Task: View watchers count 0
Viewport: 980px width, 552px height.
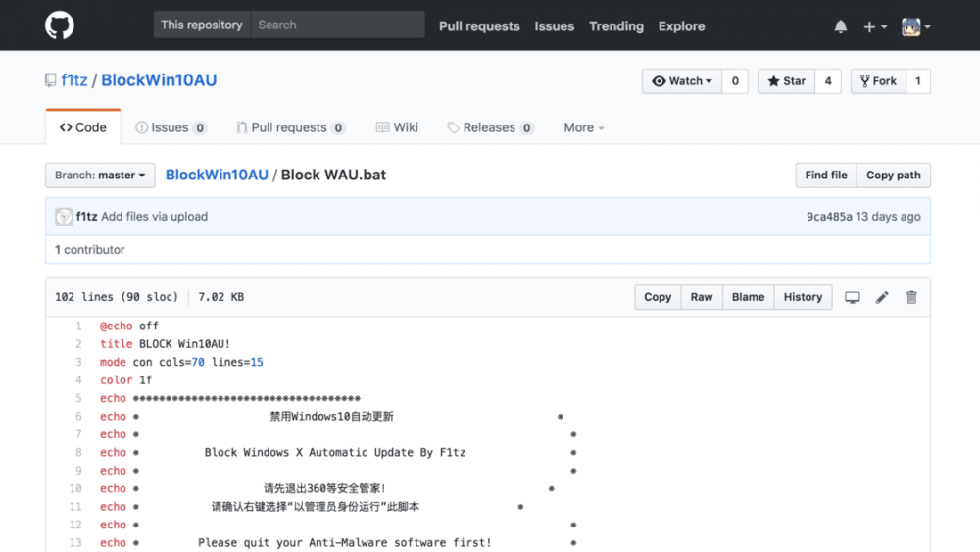Action: point(735,81)
